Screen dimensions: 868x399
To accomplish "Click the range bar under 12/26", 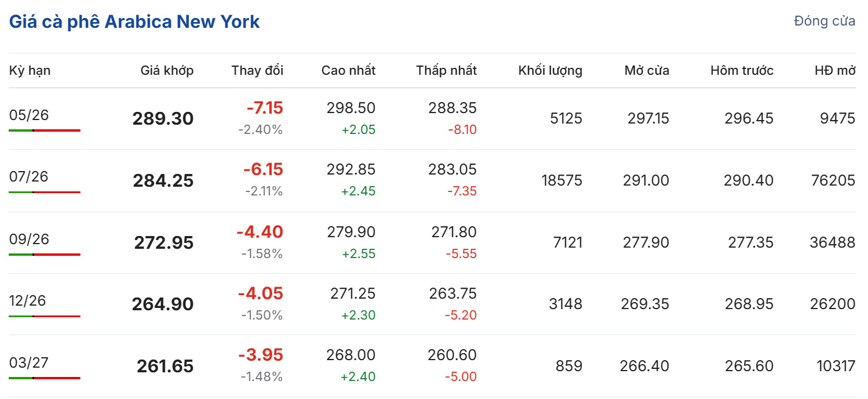I will point(45,316).
